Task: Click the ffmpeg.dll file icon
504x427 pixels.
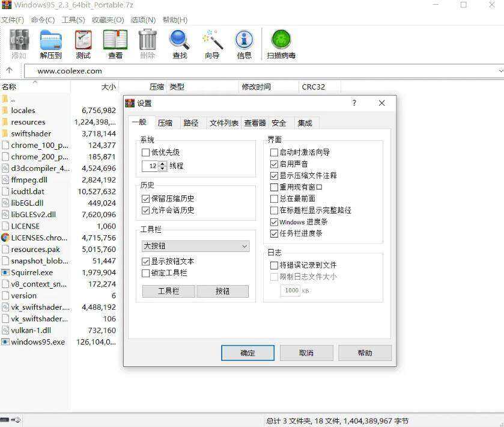Action: pos(5,180)
